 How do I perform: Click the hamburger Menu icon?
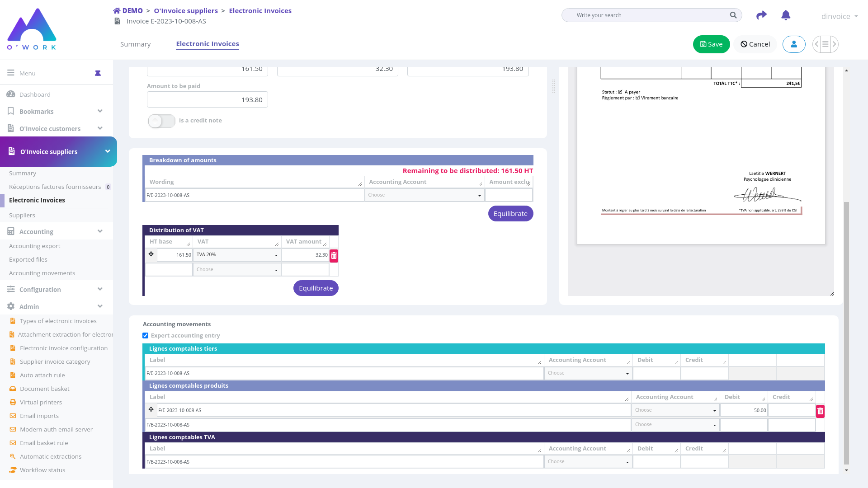11,73
